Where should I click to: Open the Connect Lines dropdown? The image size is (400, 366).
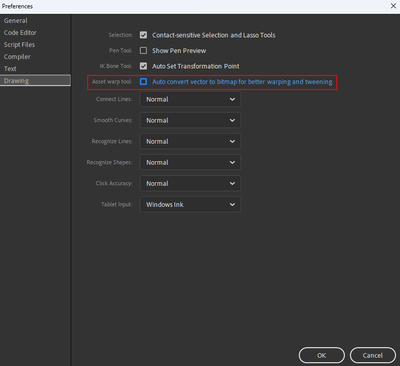coord(190,99)
